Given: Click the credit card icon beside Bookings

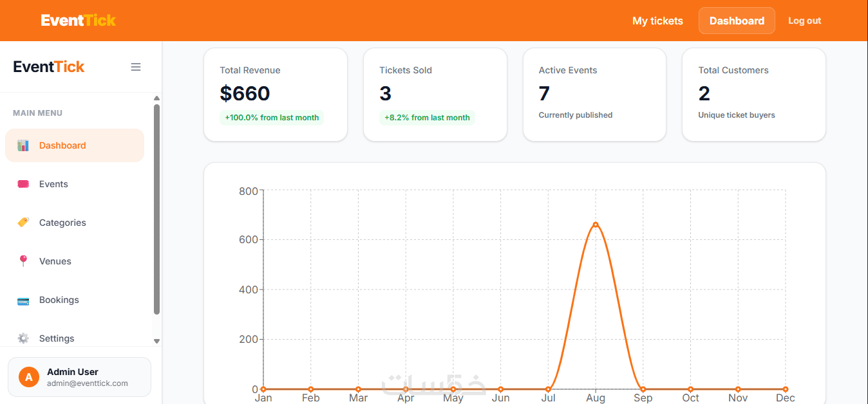Looking at the screenshot, I should coord(23,300).
